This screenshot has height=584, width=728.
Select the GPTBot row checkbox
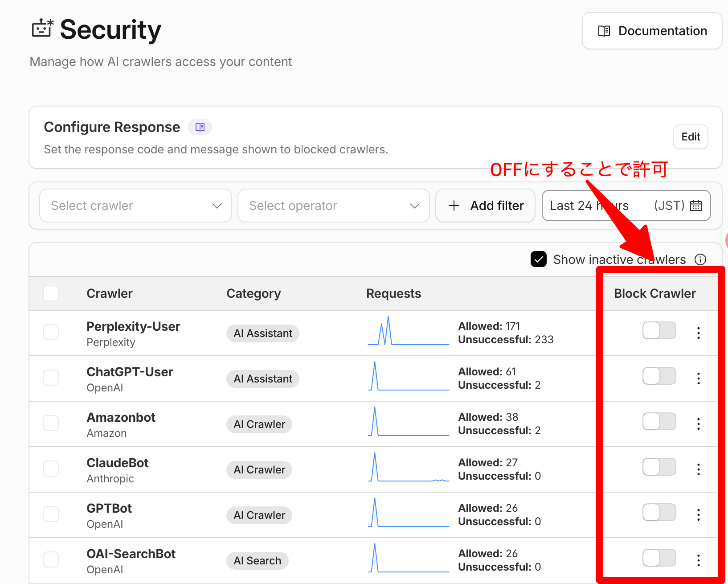(x=51, y=514)
